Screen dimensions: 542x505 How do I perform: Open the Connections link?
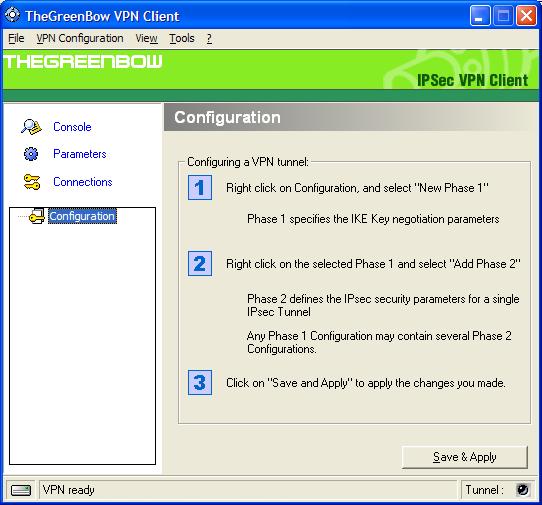tap(83, 182)
